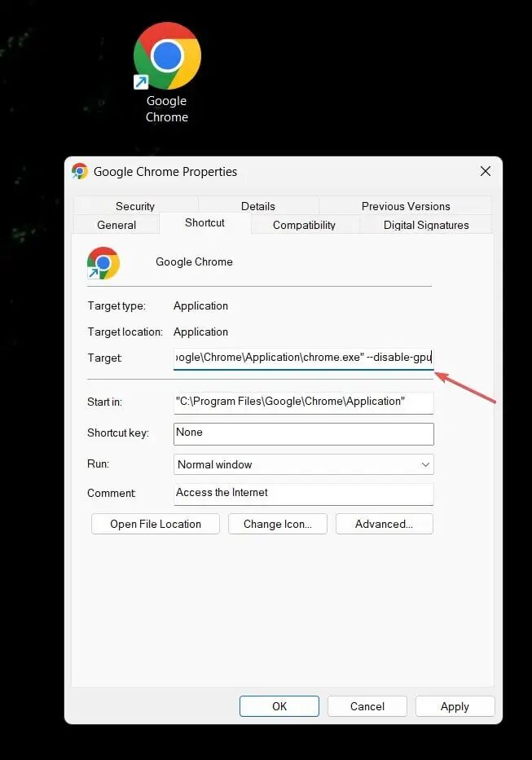Click the Open File Location button

tap(155, 524)
